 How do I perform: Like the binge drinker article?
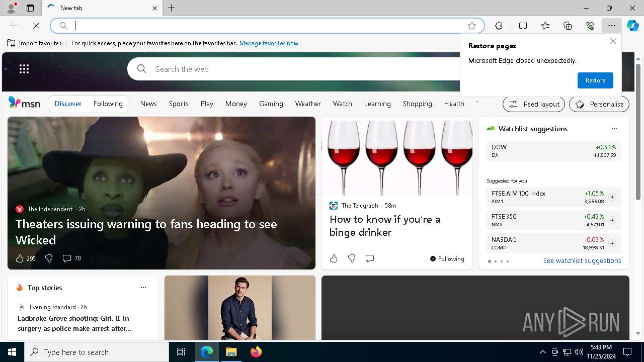click(x=334, y=258)
